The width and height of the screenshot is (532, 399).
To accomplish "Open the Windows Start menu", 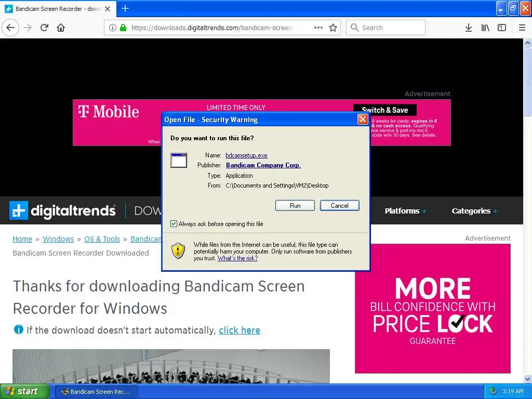I will [x=25, y=392].
